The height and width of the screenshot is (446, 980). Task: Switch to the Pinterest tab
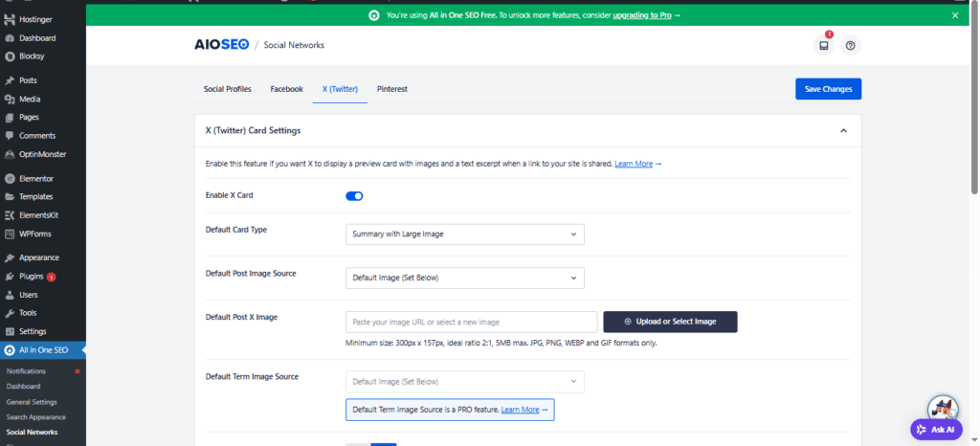click(391, 89)
